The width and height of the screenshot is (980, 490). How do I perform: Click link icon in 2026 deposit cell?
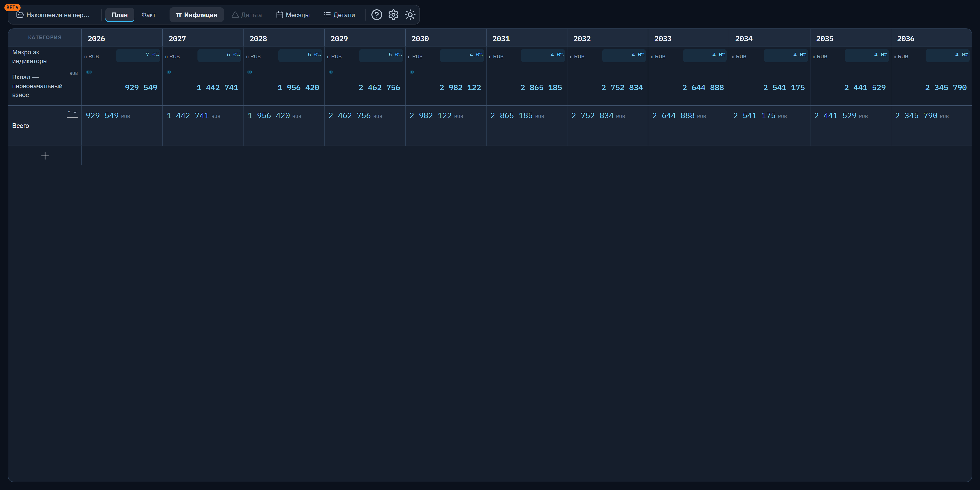coord(89,72)
